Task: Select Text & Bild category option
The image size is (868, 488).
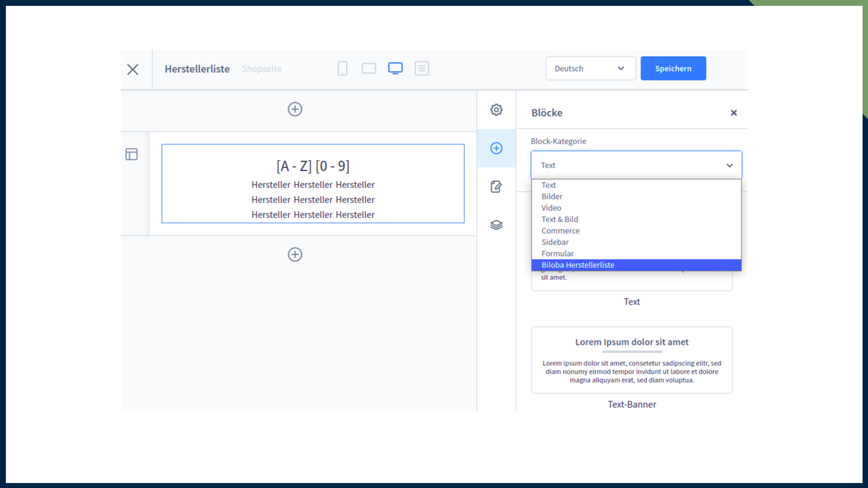Action: [560, 220]
